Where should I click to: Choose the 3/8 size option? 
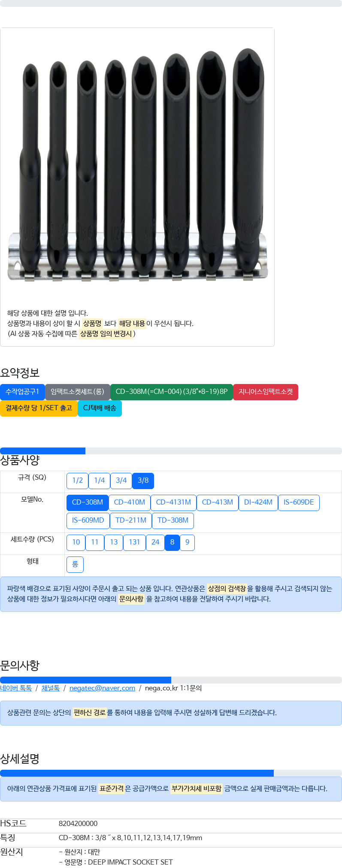143,481
